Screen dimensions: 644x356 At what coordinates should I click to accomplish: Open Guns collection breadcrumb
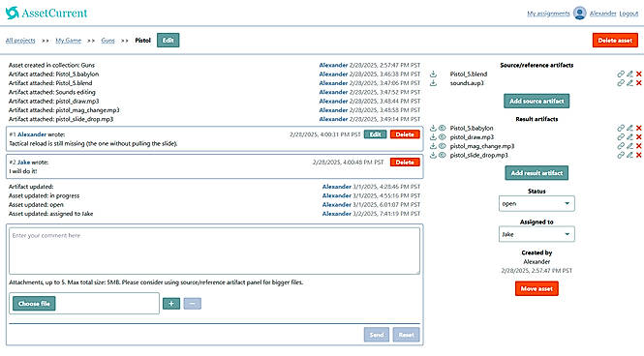point(108,41)
